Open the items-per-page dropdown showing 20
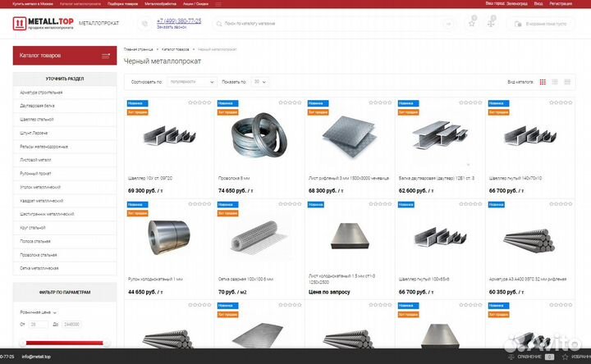Screen dimensions: 591x364 [x=259, y=82]
